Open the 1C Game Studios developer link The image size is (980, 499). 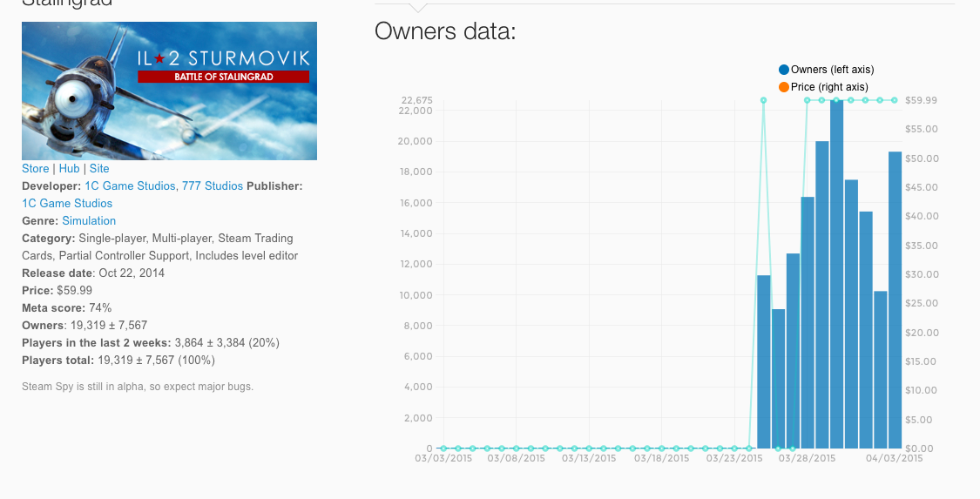click(x=130, y=186)
